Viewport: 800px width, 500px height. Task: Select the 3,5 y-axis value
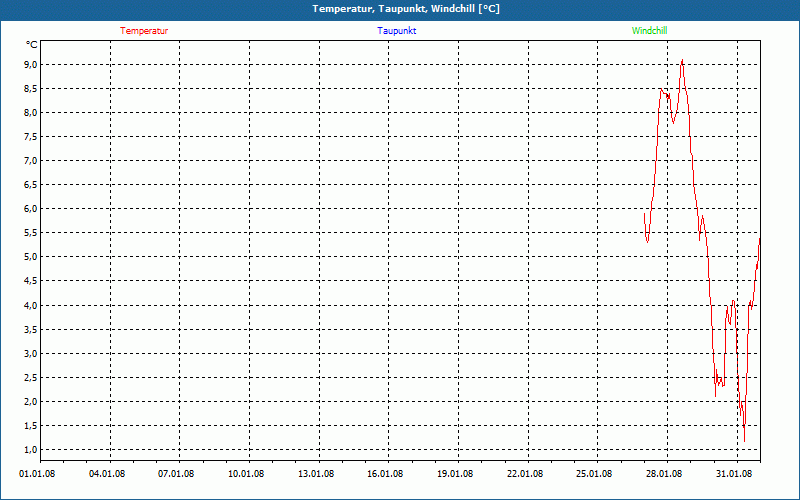[x=31, y=329]
